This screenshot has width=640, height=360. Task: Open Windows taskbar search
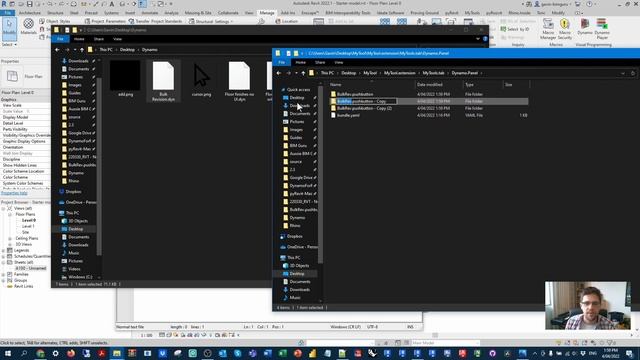(24, 353)
